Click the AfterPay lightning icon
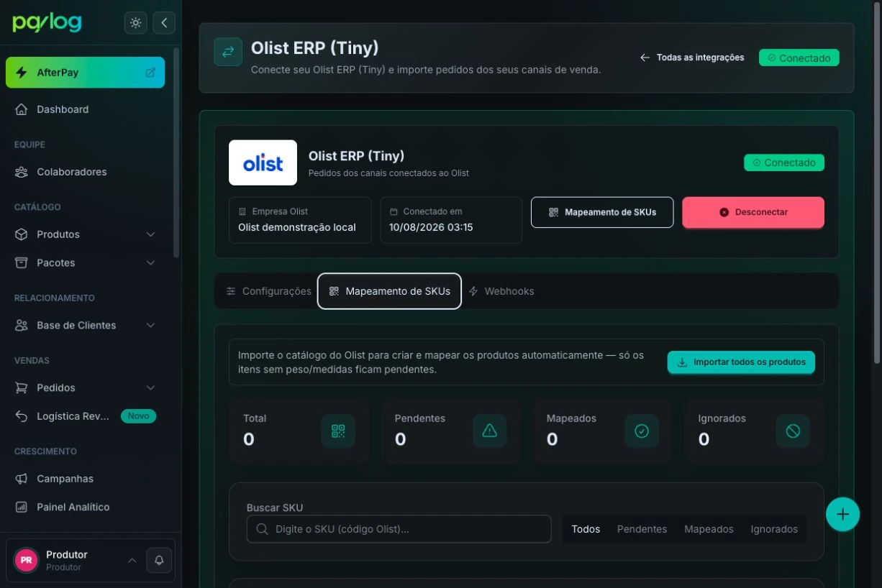Image resolution: width=882 pixels, height=588 pixels. click(22, 73)
